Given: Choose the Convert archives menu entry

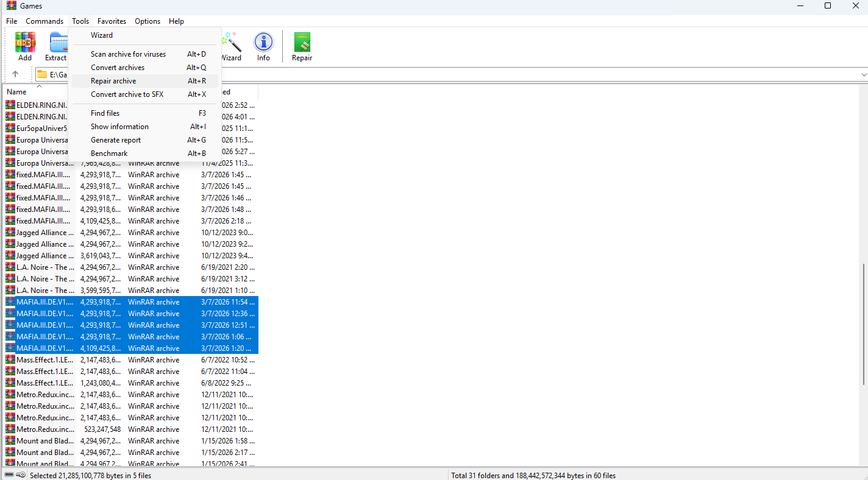Looking at the screenshot, I should pyautogui.click(x=144, y=68).
